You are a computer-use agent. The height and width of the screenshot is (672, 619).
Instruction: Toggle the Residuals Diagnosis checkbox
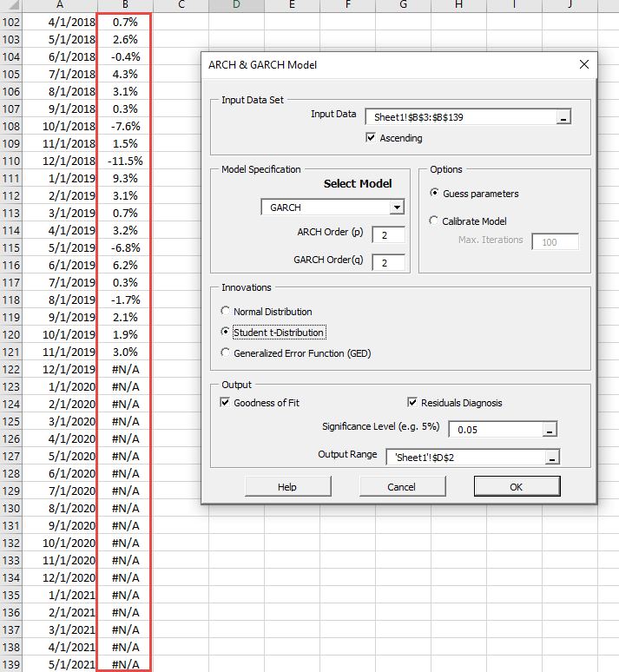[413, 403]
